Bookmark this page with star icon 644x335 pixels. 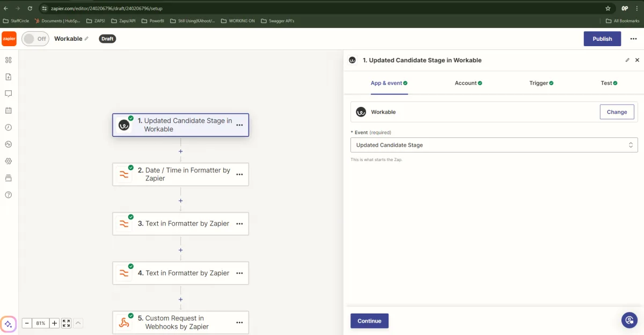(x=608, y=9)
